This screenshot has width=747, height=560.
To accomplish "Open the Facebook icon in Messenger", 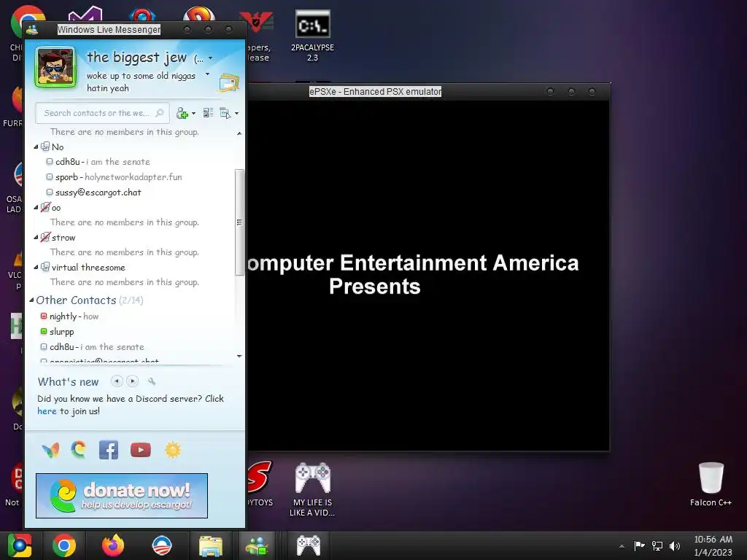I will click(109, 450).
